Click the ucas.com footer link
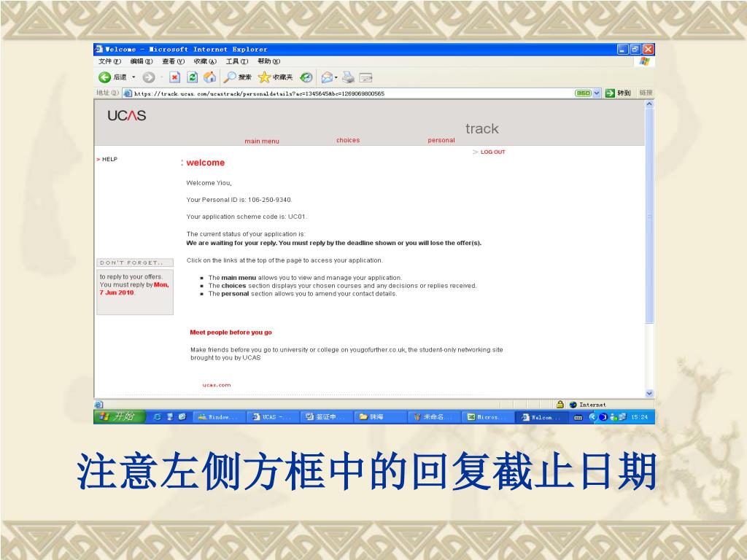The width and height of the screenshot is (747, 560). 216,385
